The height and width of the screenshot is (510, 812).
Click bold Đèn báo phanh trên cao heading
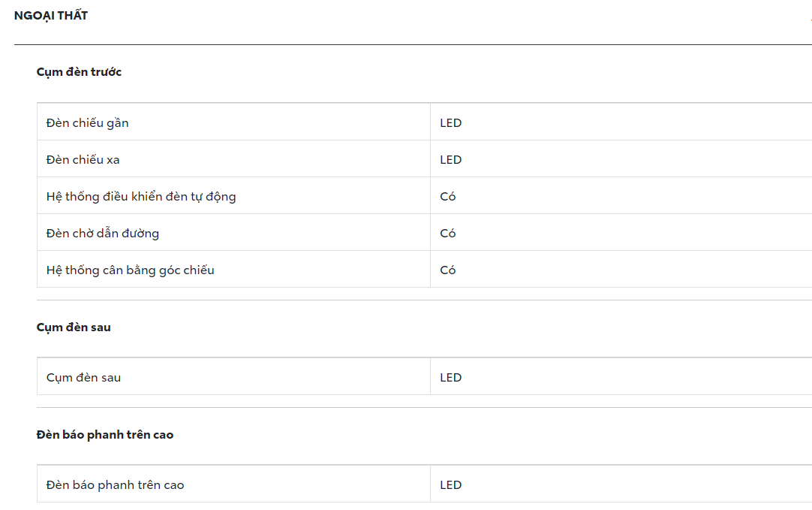105,435
